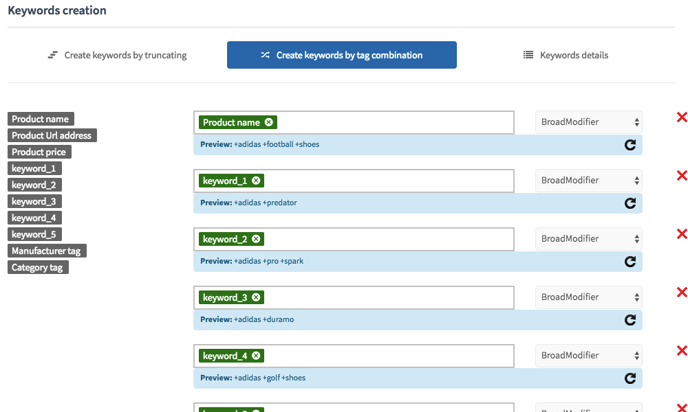Add the keyword_3 tag from left list

(x=34, y=201)
